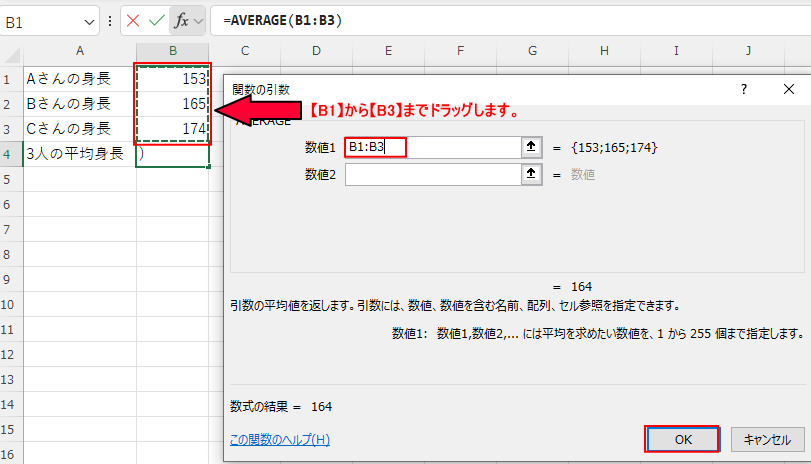811x464 pixels.
Task: Click the select-all corner above row 1
Action: click(11, 51)
